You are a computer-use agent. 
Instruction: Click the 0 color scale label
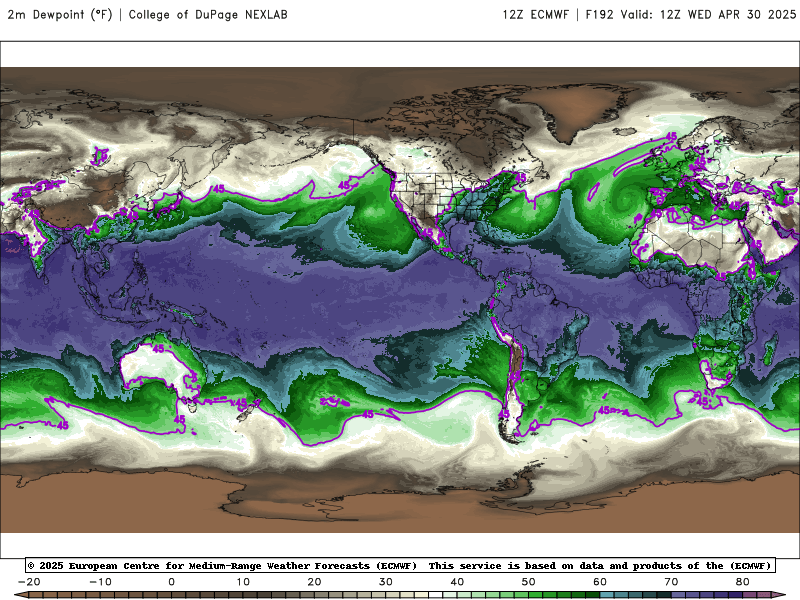[171, 582]
